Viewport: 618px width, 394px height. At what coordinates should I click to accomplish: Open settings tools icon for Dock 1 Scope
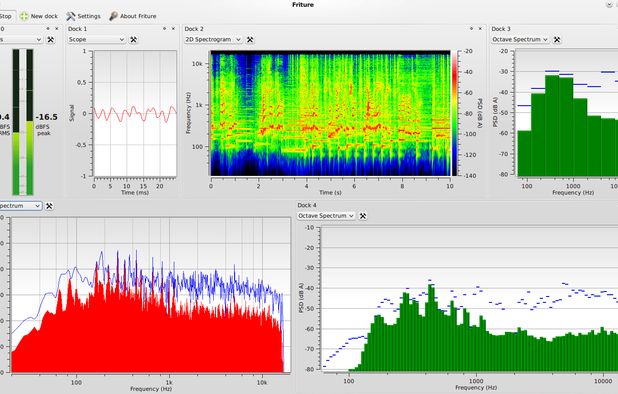click(134, 39)
